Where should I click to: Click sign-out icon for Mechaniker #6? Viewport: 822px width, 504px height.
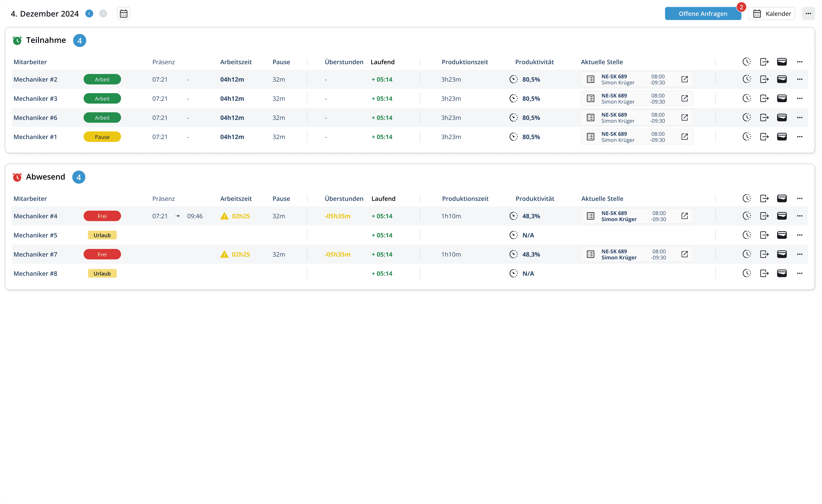coord(764,118)
